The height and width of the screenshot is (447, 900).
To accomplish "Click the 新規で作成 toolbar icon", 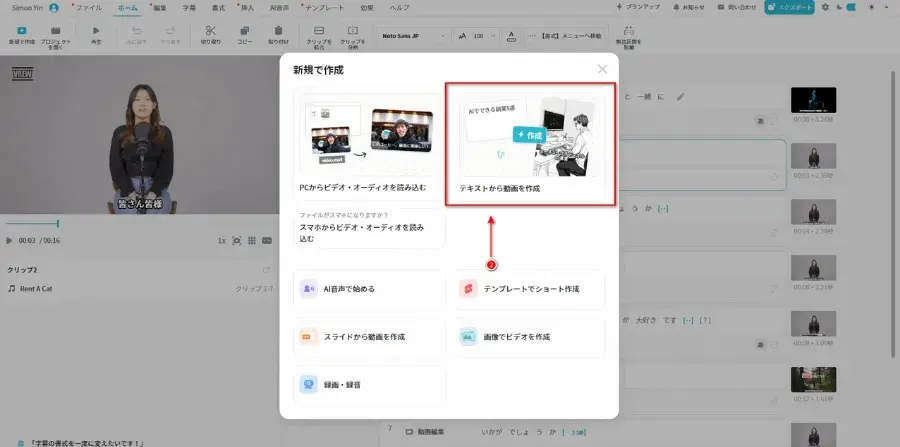I will click(x=22, y=31).
